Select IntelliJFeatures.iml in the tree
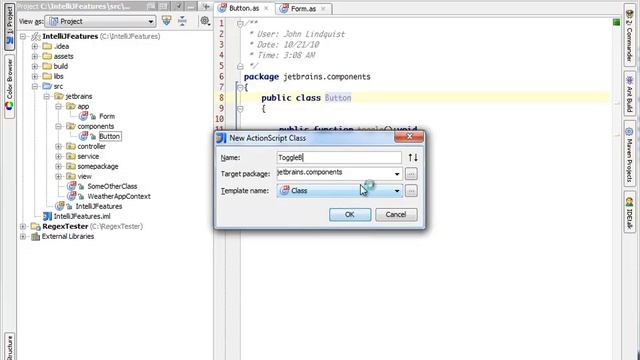 [82, 216]
